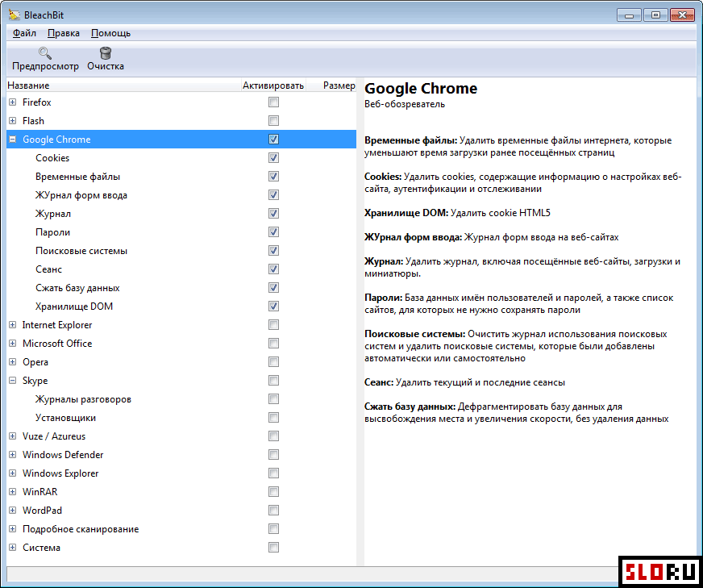Collapse the Skype tree node
Image resolution: width=703 pixels, height=588 pixels.
click(13, 381)
